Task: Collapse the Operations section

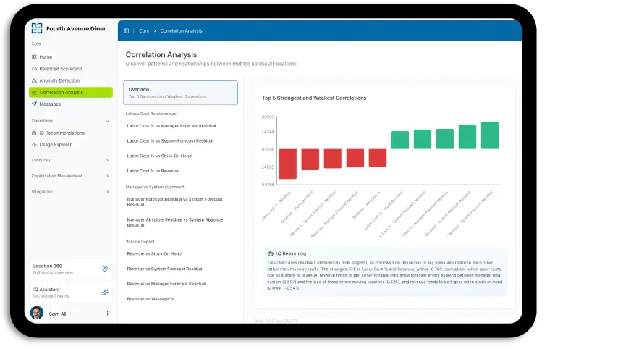Action: pos(107,121)
